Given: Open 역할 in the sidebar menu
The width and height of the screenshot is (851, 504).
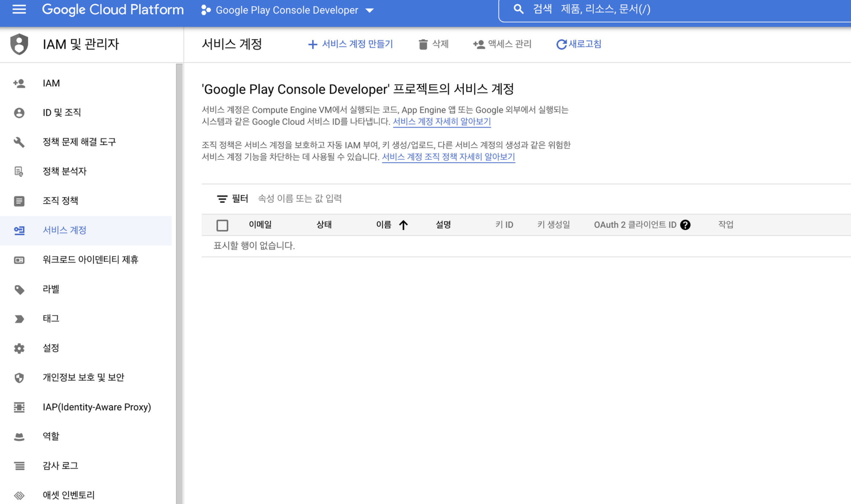Looking at the screenshot, I should [x=51, y=436].
